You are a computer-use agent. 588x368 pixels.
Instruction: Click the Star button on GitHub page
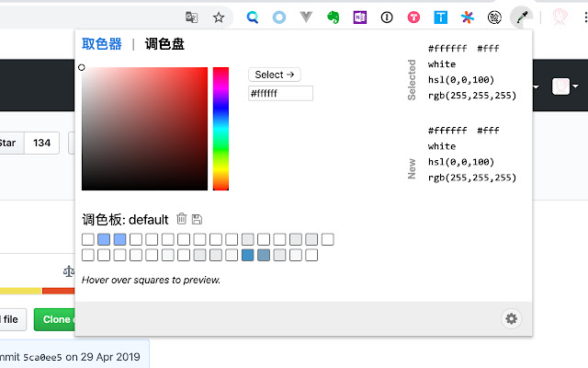[11, 144]
